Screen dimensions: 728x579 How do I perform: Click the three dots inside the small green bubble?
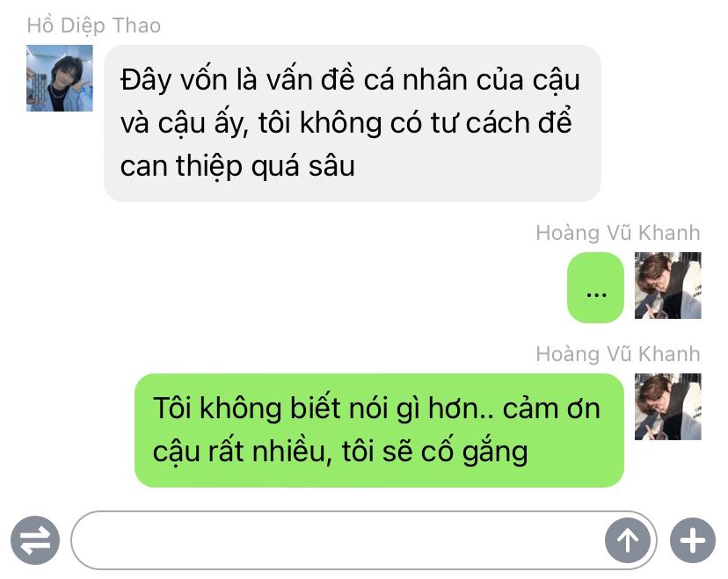point(596,294)
